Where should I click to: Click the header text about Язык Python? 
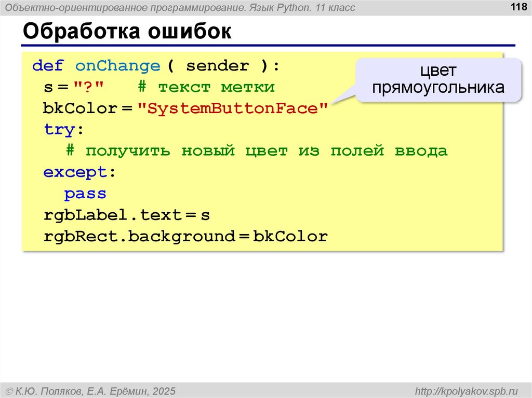pyautogui.click(x=181, y=7)
